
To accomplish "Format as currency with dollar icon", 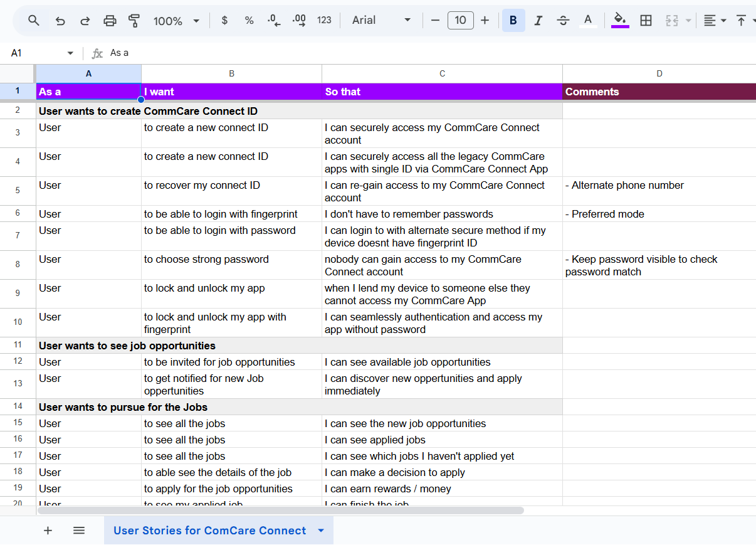I will [x=224, y=21].
